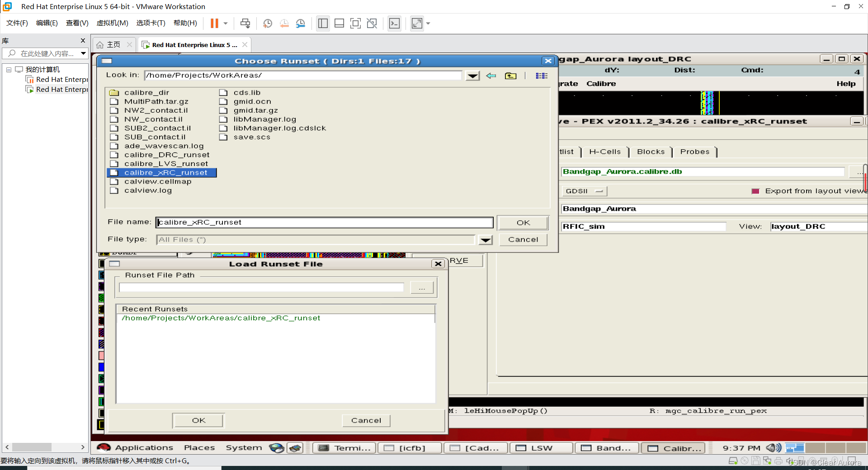Open the Calibre menu in layout window
The height and width of the screenshot is (470, 868).
coord(601,84)
